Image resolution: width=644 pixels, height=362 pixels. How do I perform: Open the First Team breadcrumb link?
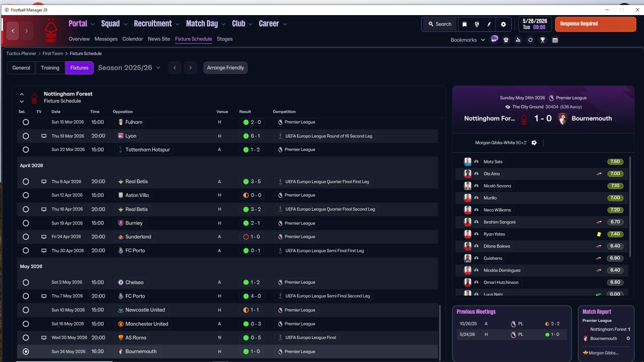point(53,53)
